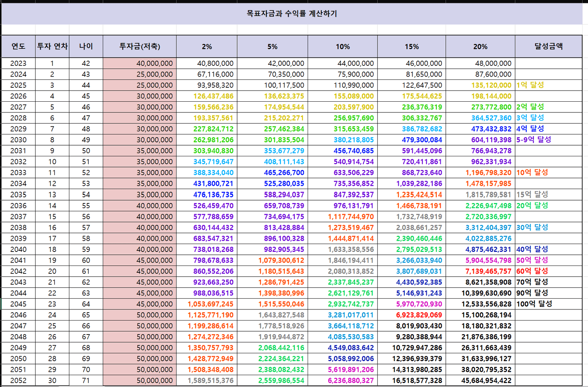Select cell 42,000,000 in 5% column

click(x=272, y=63)
